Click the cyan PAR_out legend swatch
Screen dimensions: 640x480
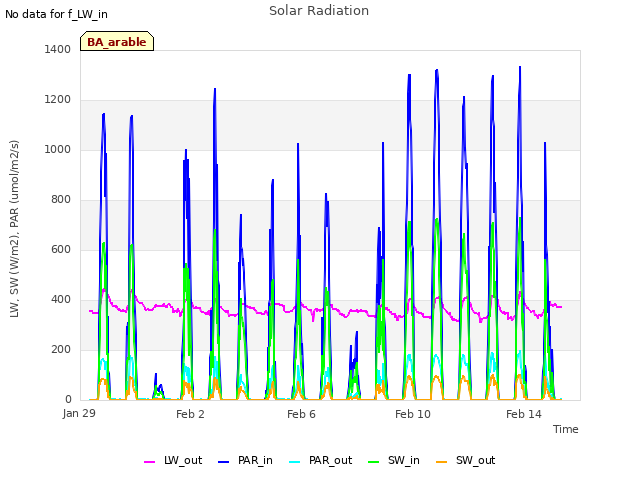(x=295, y=462)
